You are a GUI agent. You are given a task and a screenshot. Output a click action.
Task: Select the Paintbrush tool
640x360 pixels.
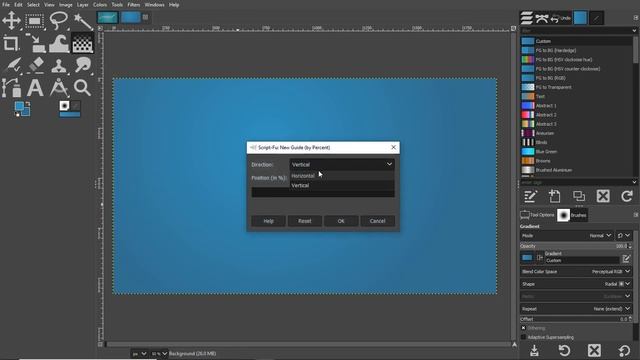(11, 65)
